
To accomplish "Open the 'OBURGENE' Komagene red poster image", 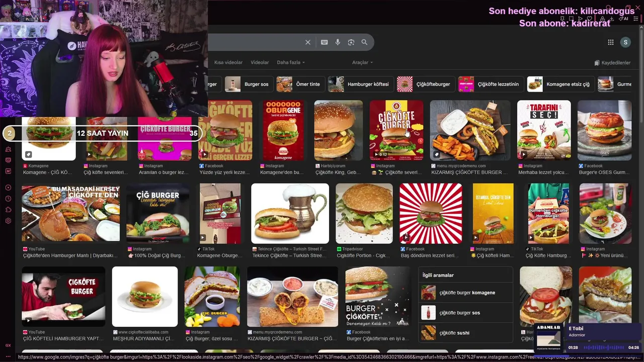I will [x=283, y=130].
